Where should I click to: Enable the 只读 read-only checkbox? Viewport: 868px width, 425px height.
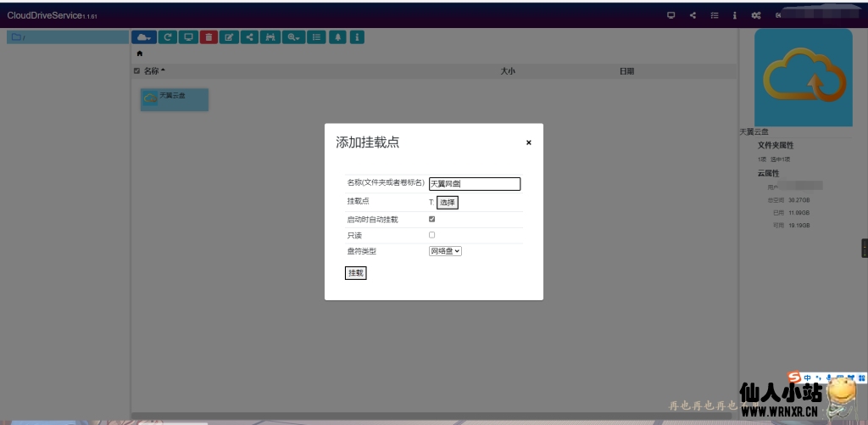pos(432,235)
